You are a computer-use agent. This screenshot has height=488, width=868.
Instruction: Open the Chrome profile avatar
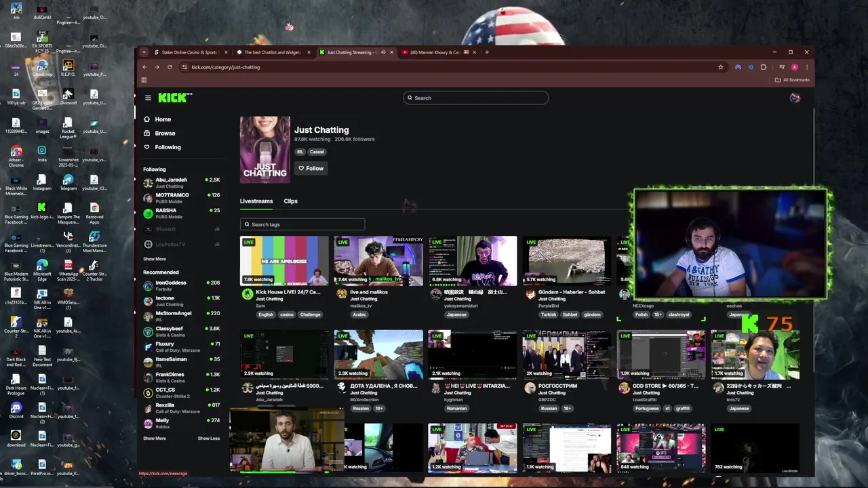point(794,67)
